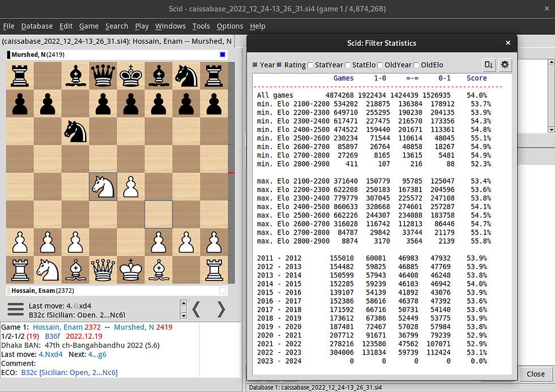Open the Play menu
Image resolution: width=555 pixels, height=392 pixels.
142,26
